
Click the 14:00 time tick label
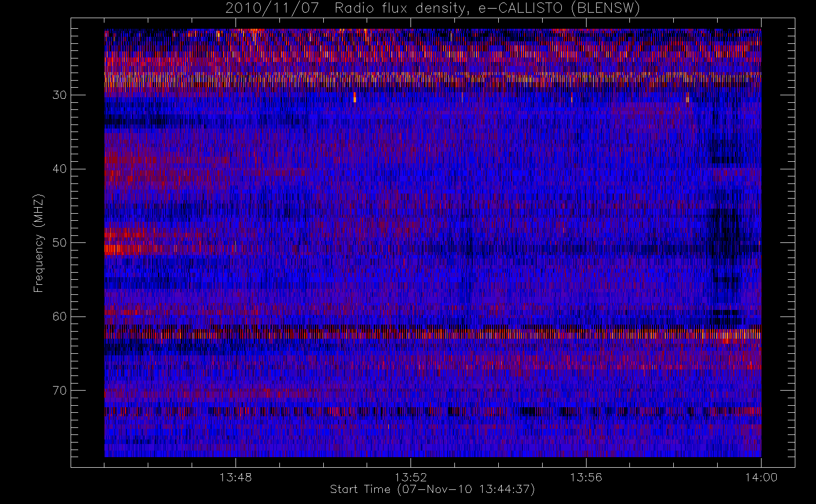[761, 477]
